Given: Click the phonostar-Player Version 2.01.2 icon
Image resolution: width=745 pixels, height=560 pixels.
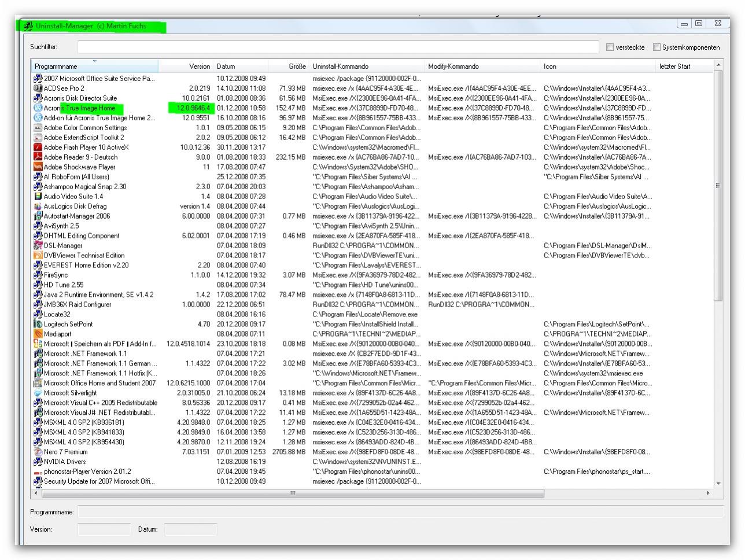Looking at the screenshot, I should 38,472.
